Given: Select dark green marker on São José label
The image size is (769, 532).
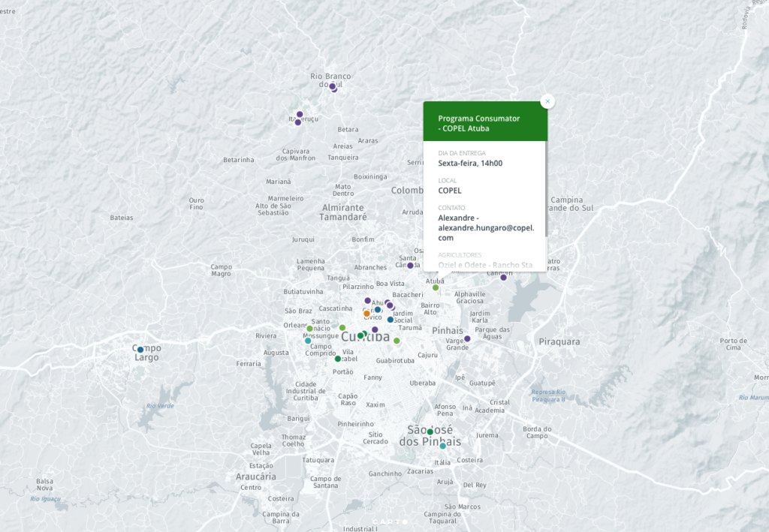Looking at the screenshot, I should (430, 431).
